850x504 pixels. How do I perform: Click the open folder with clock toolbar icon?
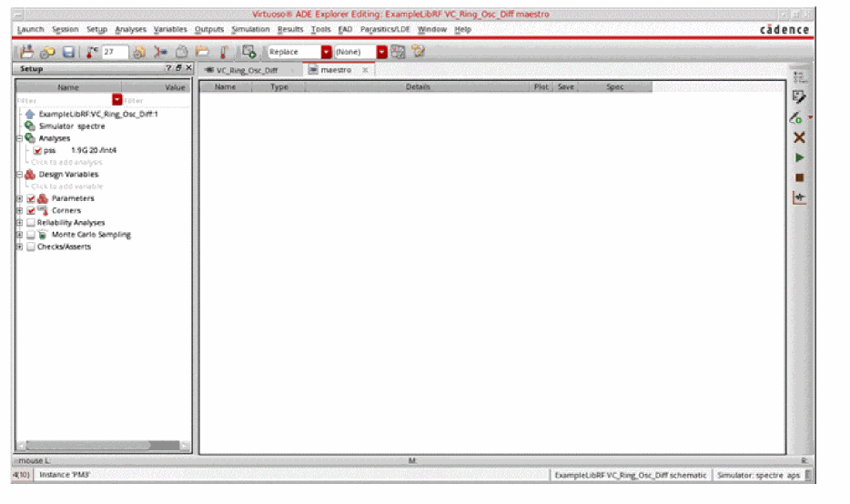pos(47,52)
